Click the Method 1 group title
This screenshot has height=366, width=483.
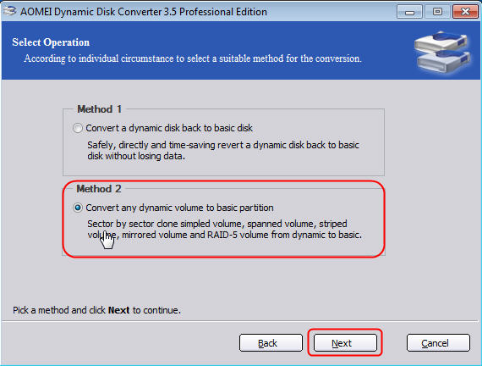tap(99, 109)
